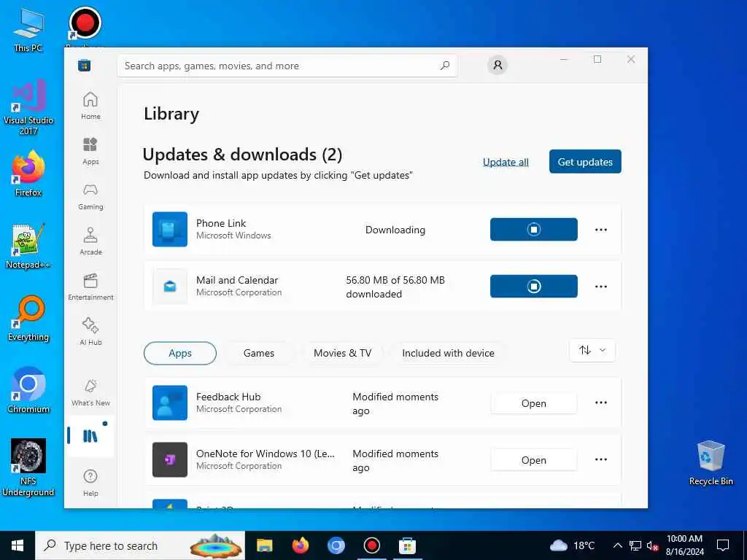Go to Apps in the Store sidebar
Image resolution: width=747 pixels, height=560 pixels.
pyautogui.click(x=90, y=151)
